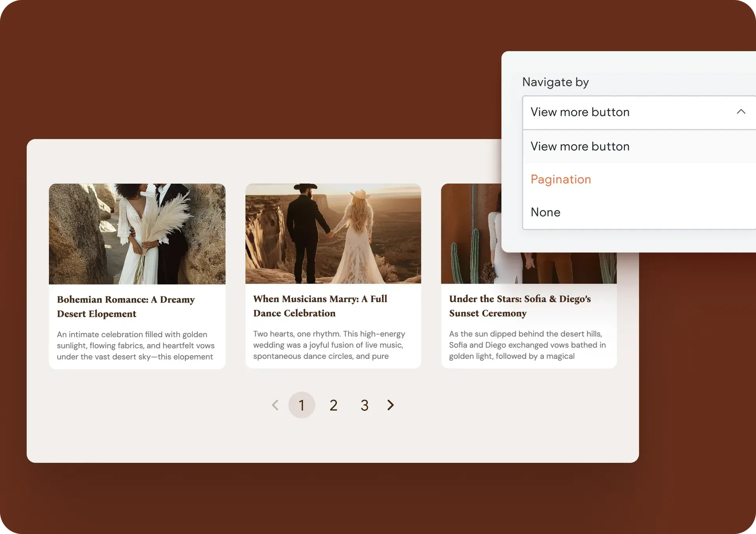Collapse dropdown using the up chevron
The image size is (756, 534).
(741, 112)
